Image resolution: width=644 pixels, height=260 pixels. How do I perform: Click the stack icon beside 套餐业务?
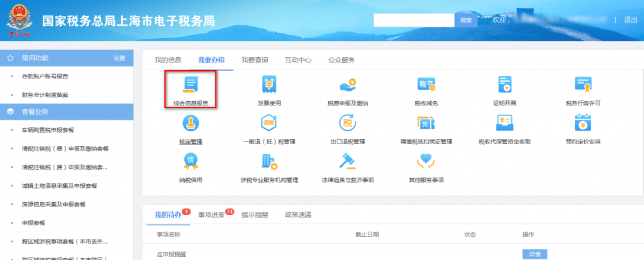tap(10, 112)
